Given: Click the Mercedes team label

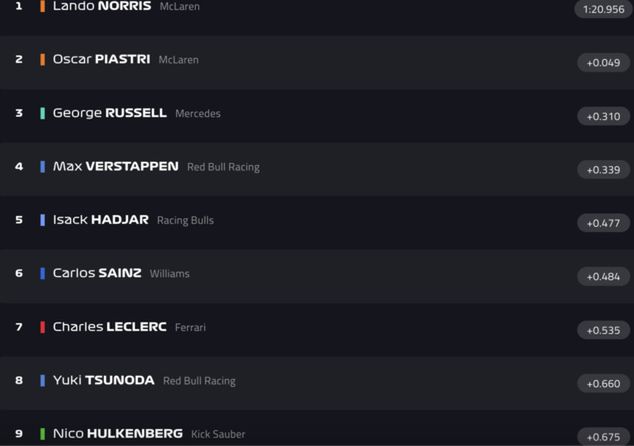Looking at the screenshot, I should coord(198,114).
